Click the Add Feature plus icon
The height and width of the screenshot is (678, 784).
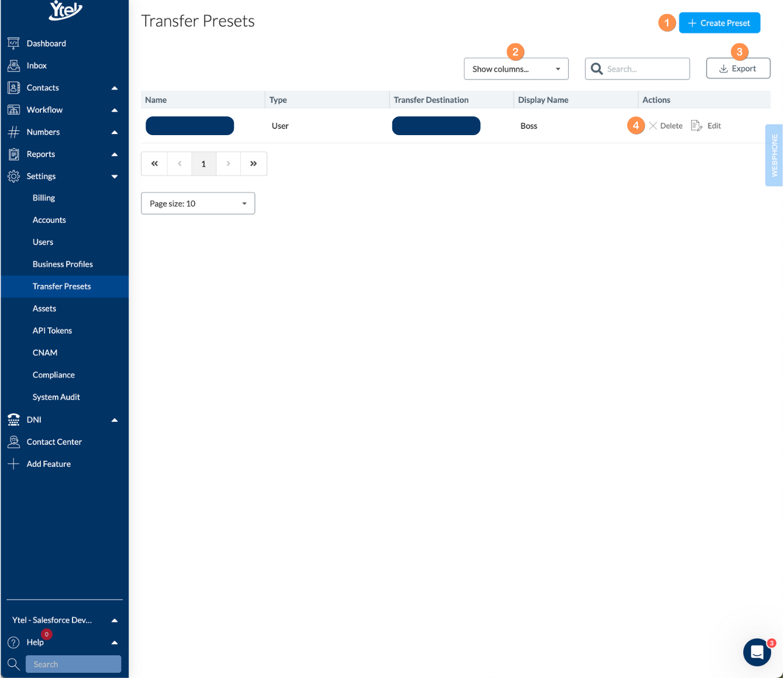tap(13, 464)
